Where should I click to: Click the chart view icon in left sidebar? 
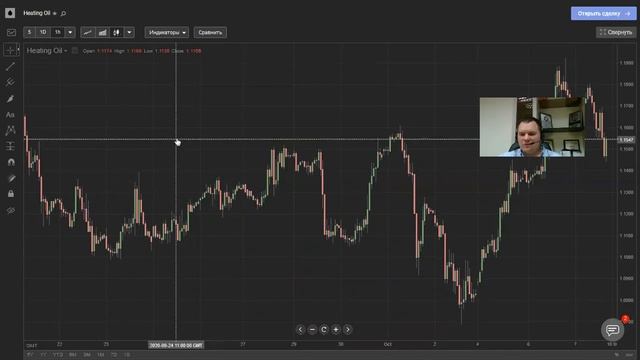11,32
